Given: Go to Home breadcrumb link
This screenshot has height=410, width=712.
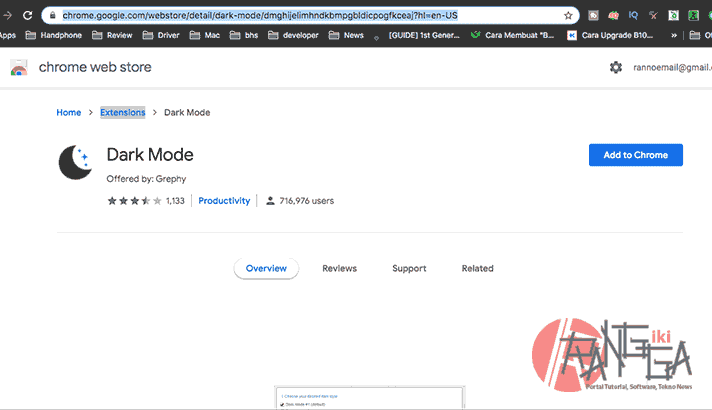Looking at the screenshot, I should [69, 113].
